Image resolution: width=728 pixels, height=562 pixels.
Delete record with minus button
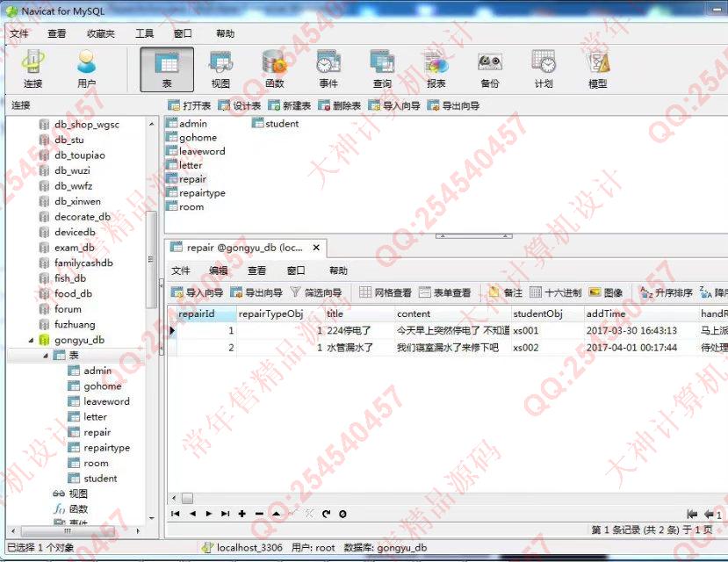point(259,514)
